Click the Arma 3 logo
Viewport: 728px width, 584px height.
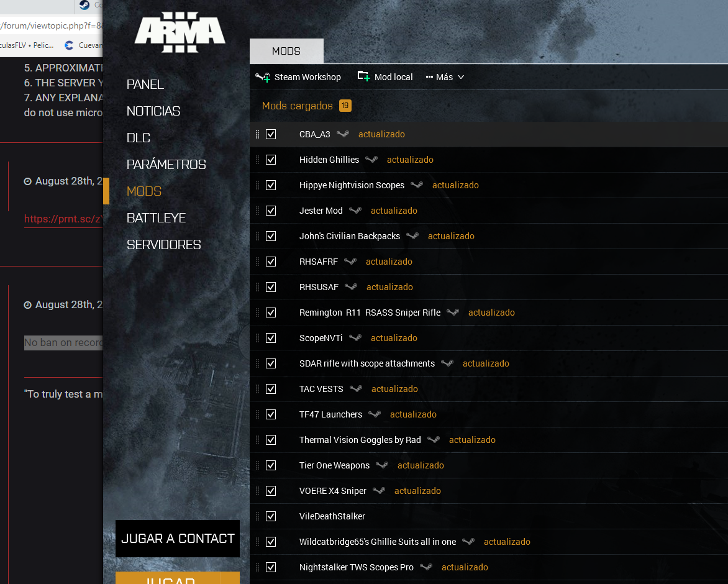tap(180, 32)
